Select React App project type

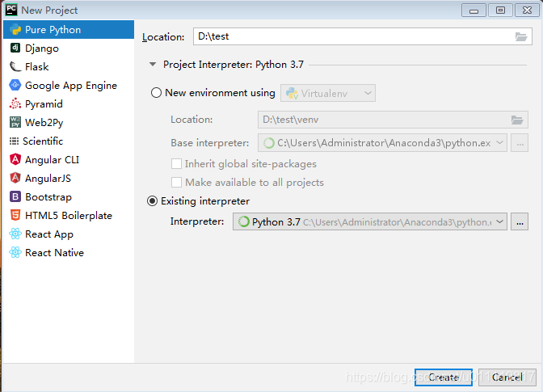coord(69,234)
